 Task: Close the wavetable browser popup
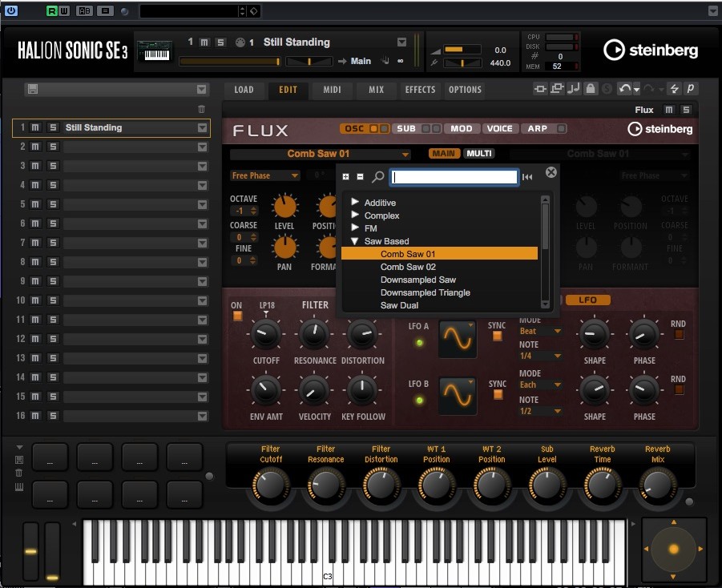pos(551,172)
